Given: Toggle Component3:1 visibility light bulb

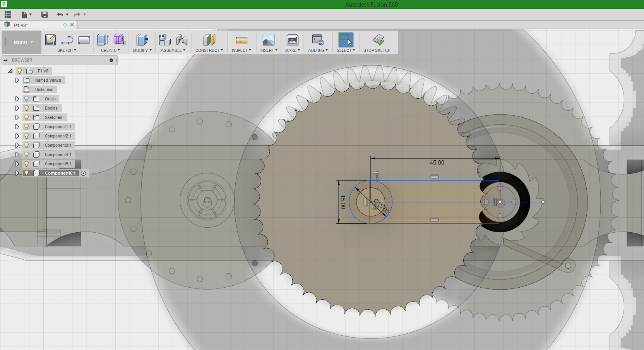Looking at the screenshot, I should pyautogui.click(x=26, y=145).
